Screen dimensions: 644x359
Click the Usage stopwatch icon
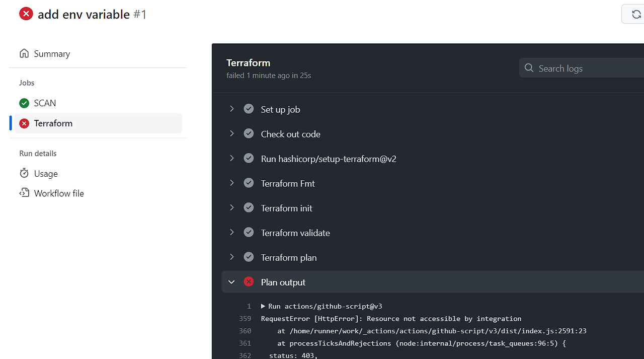pos(24,173)
